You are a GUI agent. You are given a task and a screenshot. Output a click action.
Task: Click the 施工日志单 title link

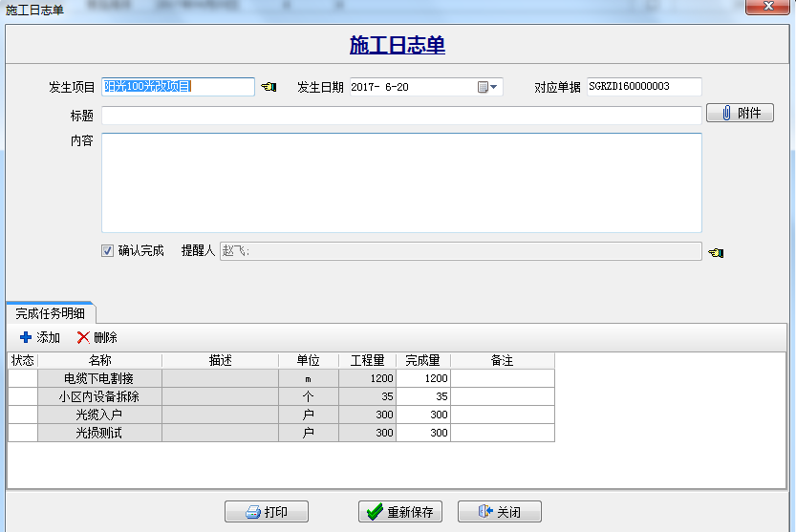[x=398, y=45]
